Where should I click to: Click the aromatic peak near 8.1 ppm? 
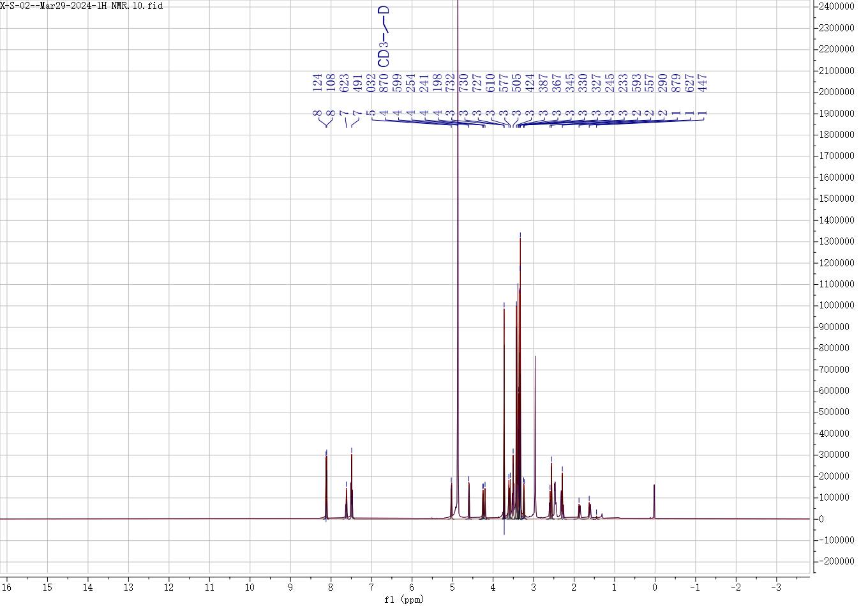tap(326, 485)
